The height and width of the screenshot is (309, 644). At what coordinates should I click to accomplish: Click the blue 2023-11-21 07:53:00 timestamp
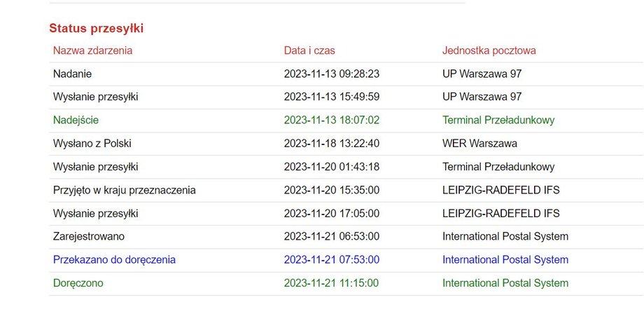pos(332,260)
